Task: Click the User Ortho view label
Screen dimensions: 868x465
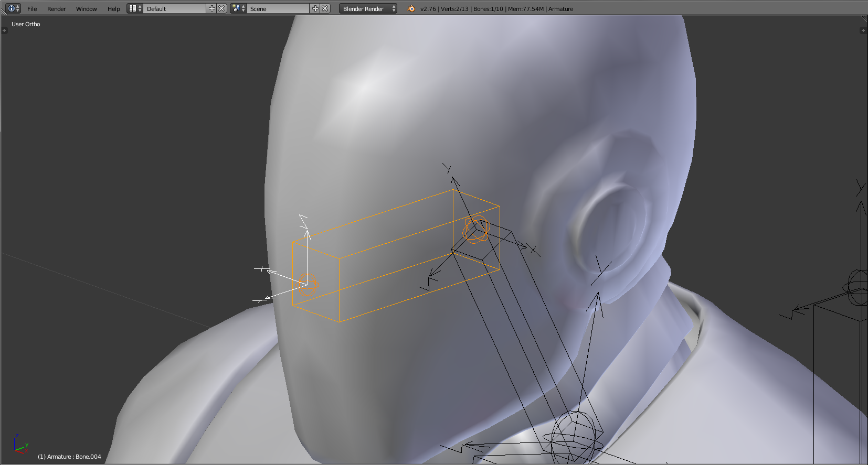Action: click(x=26, y=24)
